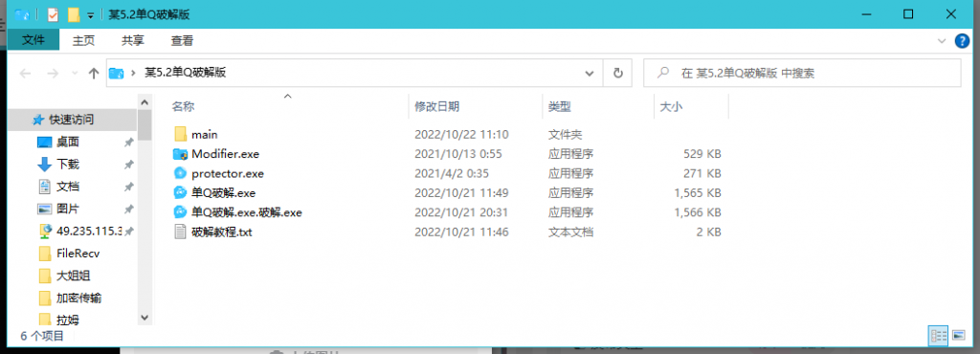Click 某5.2单Q破解版 in the address path
The image size is (980, 354).
pyautogui.click(x=185, y=73)
